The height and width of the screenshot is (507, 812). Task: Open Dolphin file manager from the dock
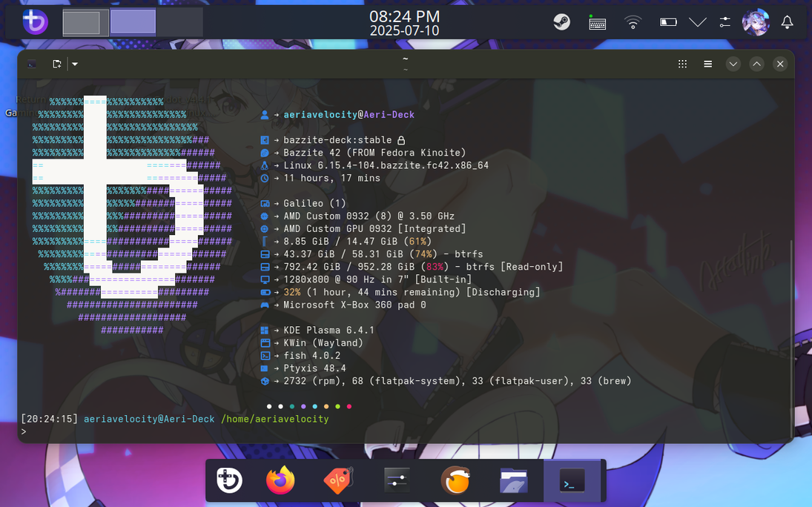513,480
